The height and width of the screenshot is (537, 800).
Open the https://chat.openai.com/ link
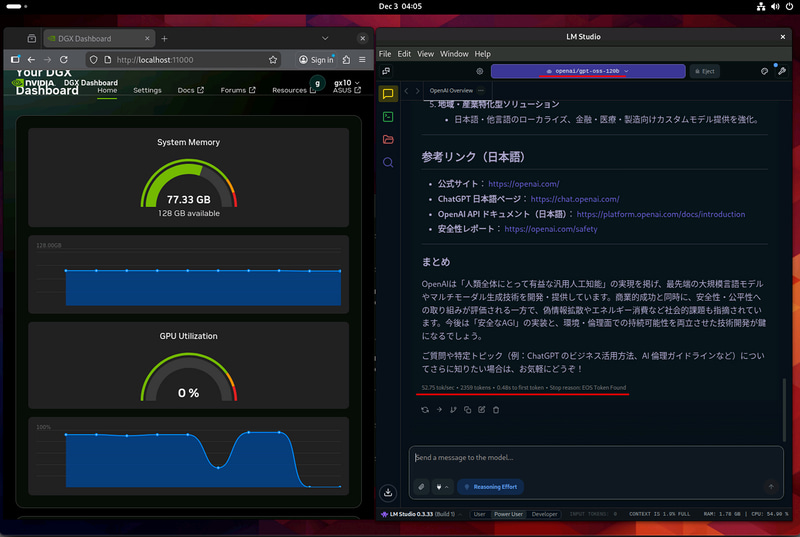tap(575, 199)
